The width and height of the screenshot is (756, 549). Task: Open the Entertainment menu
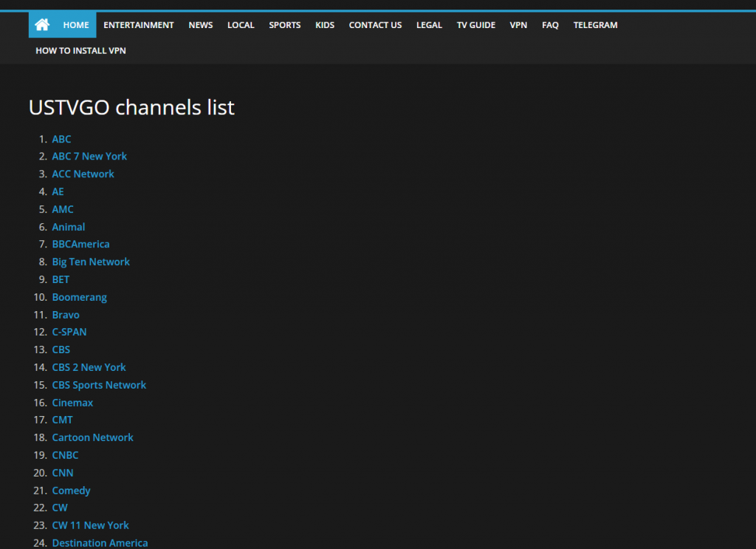coord(138,25)
